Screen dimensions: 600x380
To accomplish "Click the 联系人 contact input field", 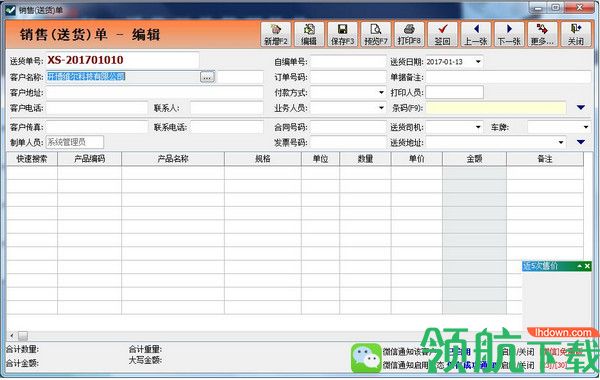I will 227,108.
